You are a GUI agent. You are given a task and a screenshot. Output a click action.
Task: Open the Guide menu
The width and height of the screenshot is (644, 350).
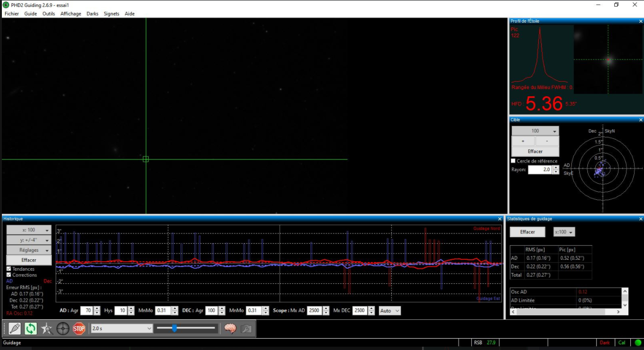click(x=31, y=14)
